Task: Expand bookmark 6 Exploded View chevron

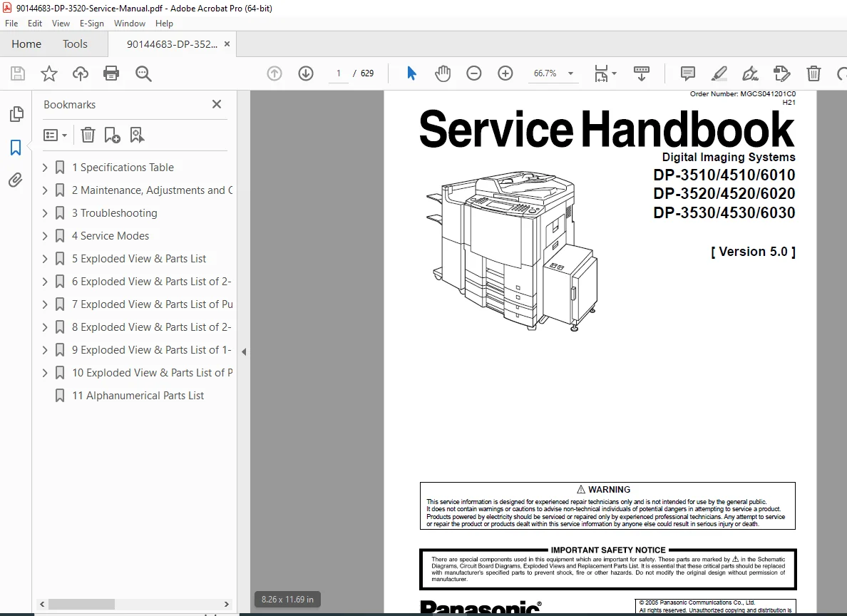Action: click(x=46, y=282)
